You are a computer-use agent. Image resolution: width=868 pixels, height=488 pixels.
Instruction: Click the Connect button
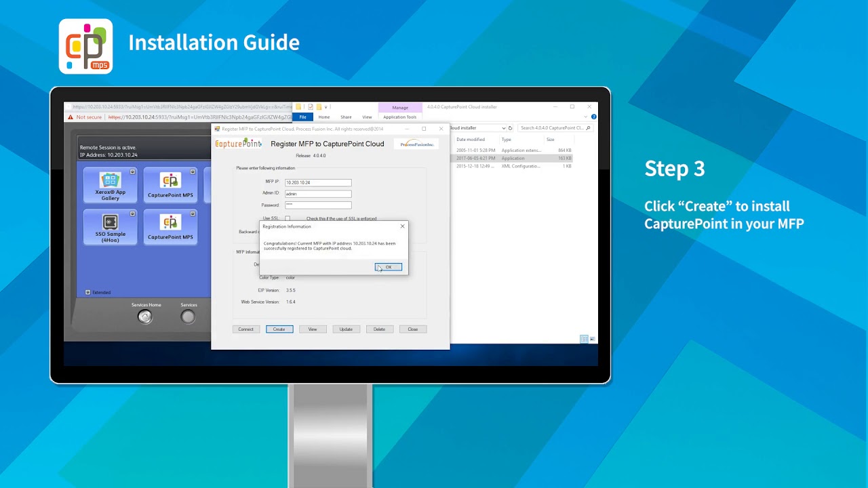tap(245, 329)
